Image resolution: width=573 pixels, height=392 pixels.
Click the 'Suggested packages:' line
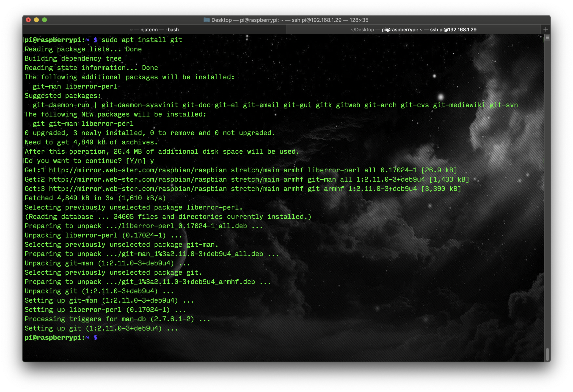tap(63, 96)
